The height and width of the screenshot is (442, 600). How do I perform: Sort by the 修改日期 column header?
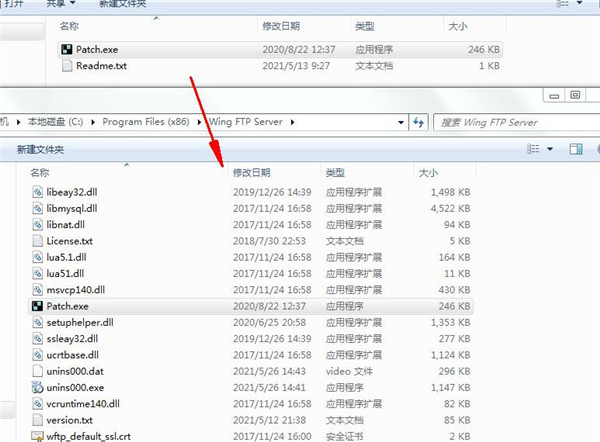(251, 172)
